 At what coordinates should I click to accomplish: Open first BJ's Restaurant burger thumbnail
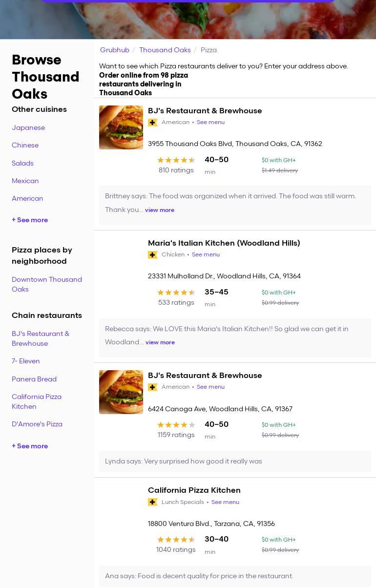click(121, 127)
